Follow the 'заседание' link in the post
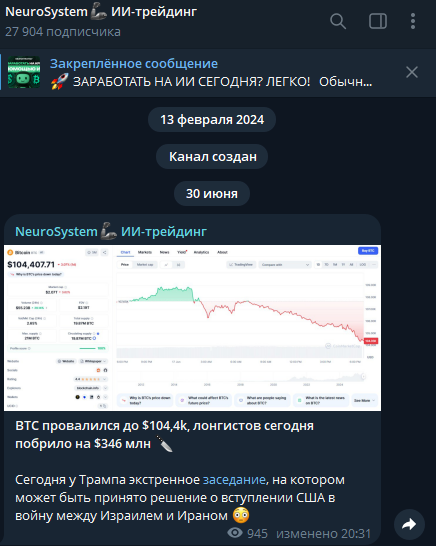436x546 pixels. (x=234, y=480)
